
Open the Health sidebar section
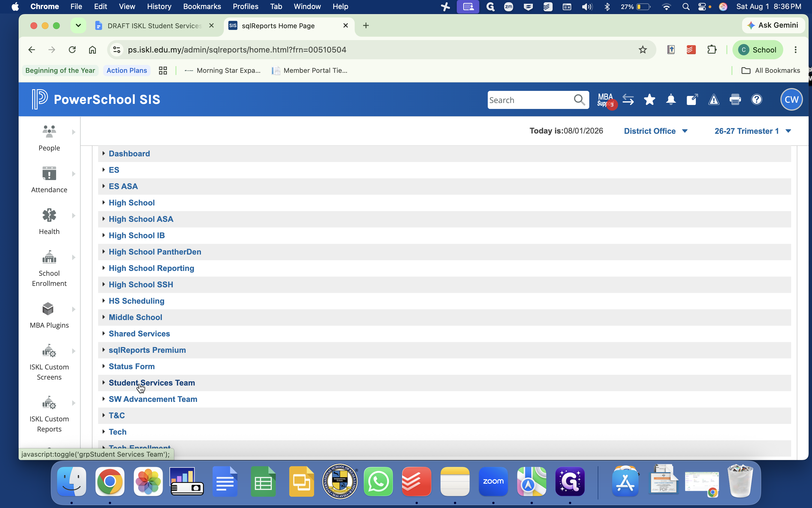[x=49, y=222]
